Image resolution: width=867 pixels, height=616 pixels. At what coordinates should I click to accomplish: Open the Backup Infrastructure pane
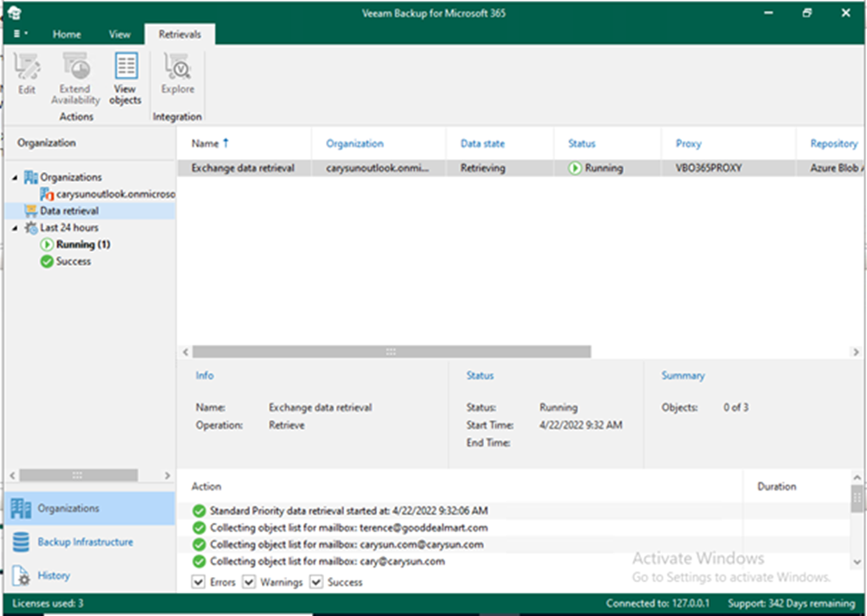[90, 542]
